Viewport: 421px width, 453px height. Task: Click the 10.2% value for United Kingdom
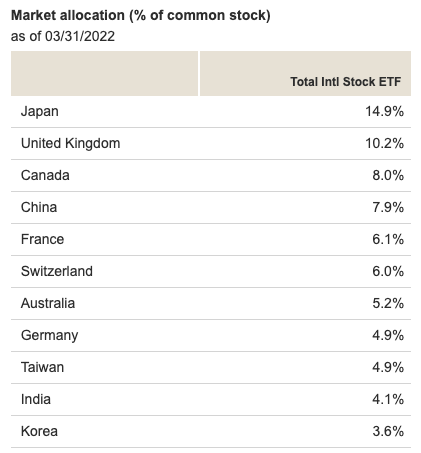pos(384,143)
